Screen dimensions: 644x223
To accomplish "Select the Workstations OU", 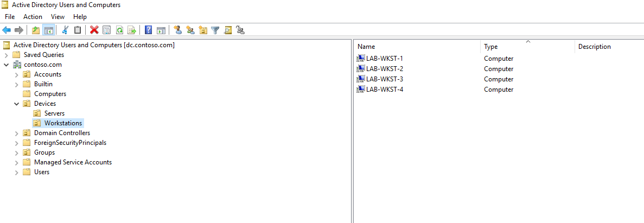I will pyautogui.click(x=63, y=123).
